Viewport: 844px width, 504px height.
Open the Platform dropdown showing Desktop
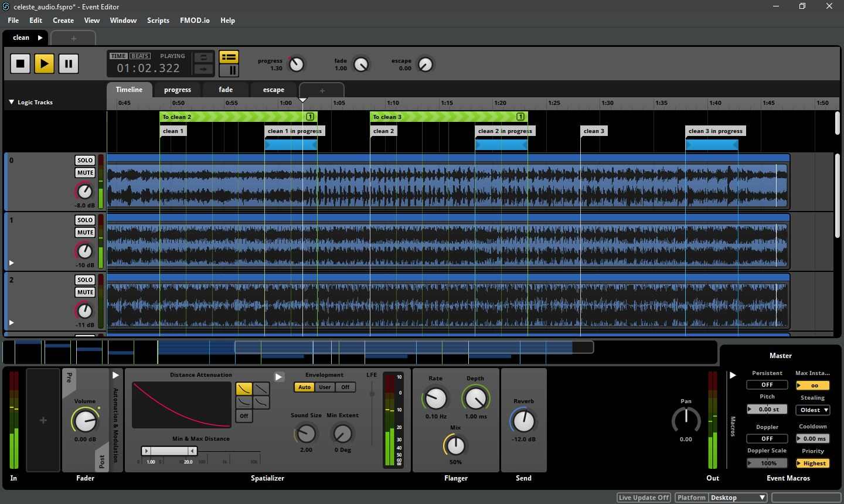(x=737, y=497)
